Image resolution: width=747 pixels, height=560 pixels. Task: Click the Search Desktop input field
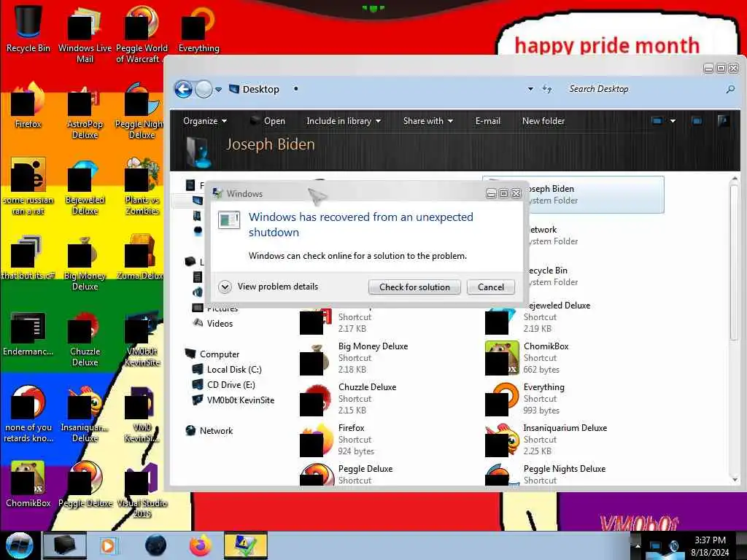pos(643,89)
